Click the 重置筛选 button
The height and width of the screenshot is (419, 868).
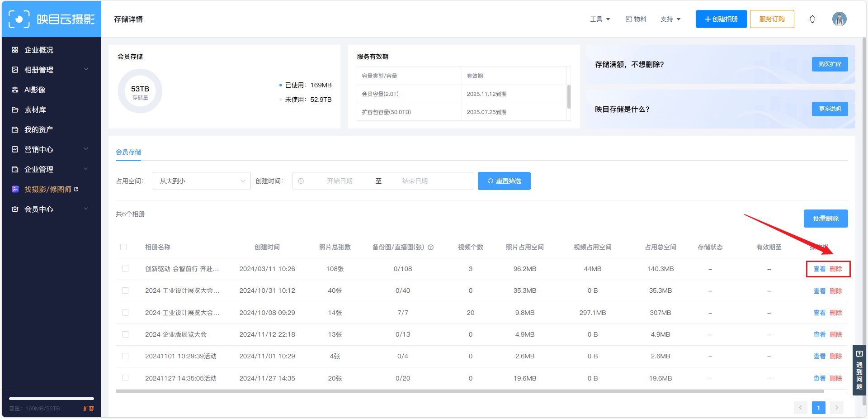coord(504,181)
